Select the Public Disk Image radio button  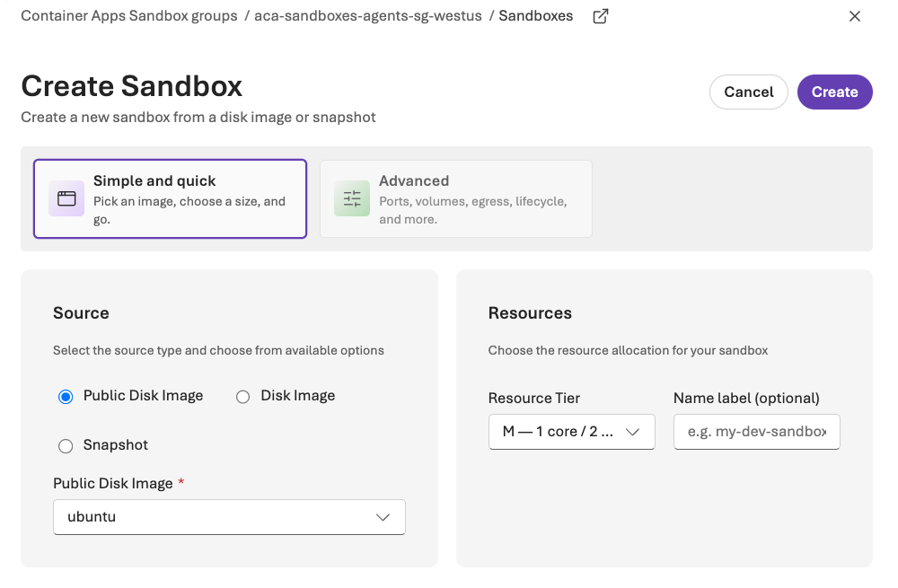tap(66, 397)
